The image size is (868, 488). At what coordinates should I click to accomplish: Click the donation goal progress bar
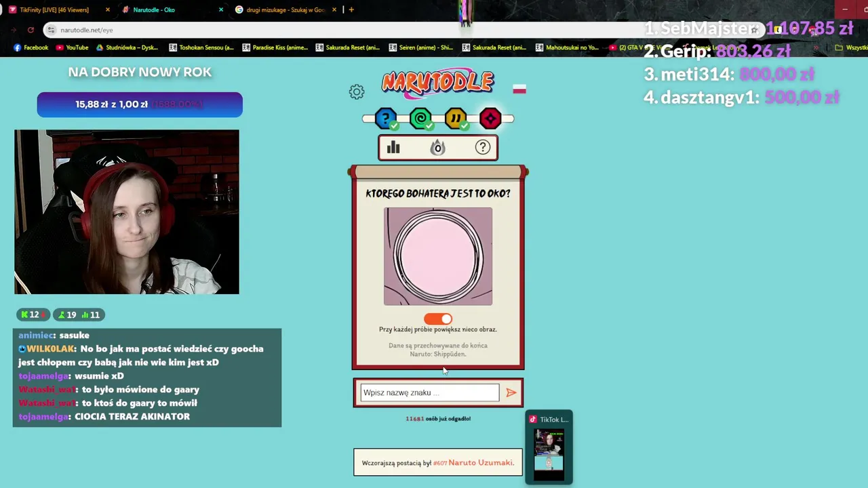[x=140, y=104]
